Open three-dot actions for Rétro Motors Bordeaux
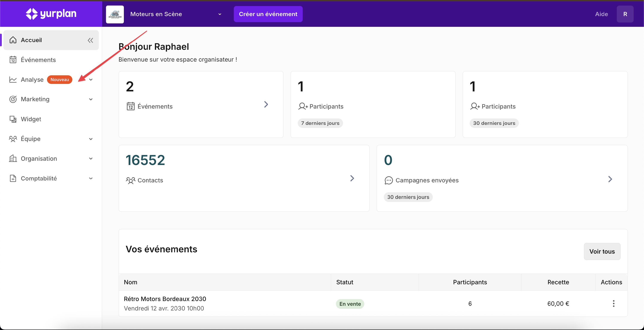 point(613,304)
